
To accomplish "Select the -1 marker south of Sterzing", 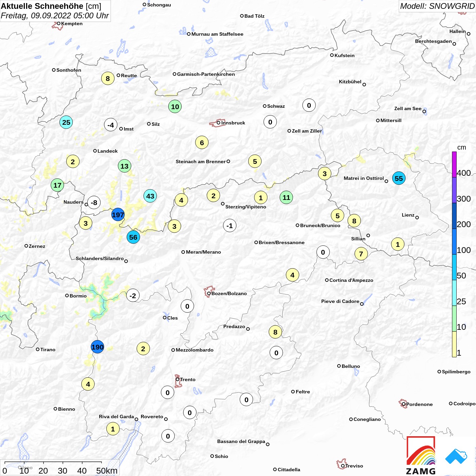I will (x=230, y=225).
